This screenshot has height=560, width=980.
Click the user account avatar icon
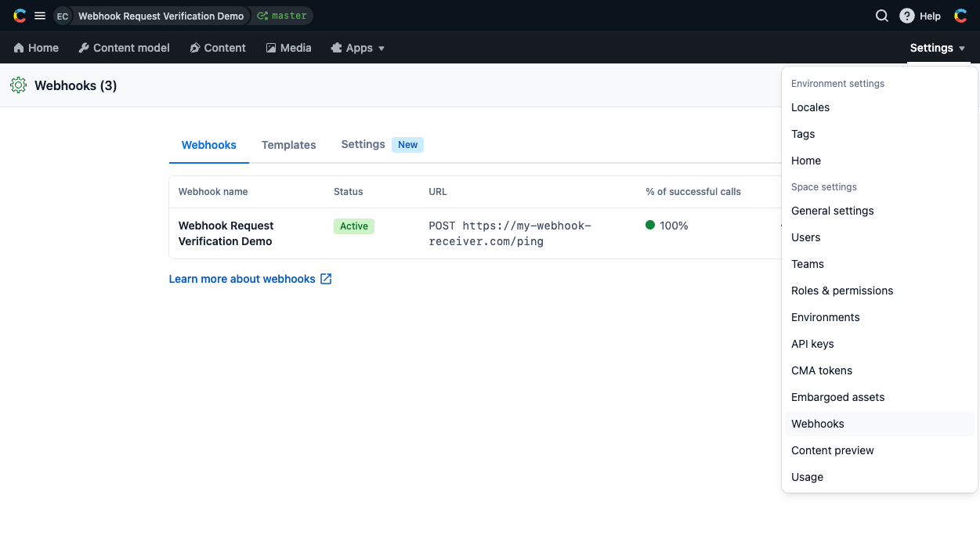[960, 16]
